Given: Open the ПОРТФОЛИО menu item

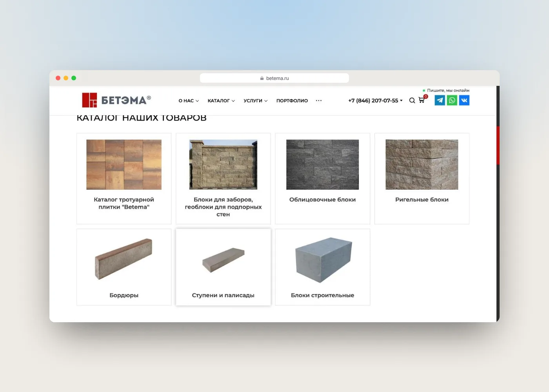Looking at the screenshot, I should pyautogui.click(x=292, y=101).
